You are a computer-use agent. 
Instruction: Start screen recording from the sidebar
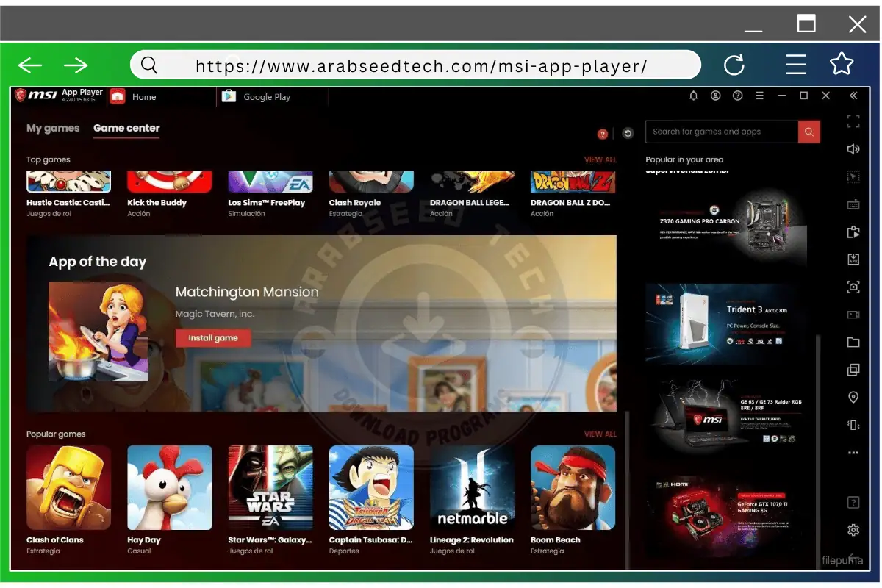click(x=853, y=314)
